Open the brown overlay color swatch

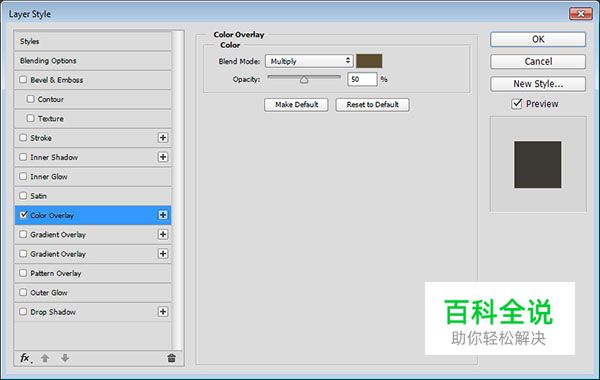click(369, 61)
